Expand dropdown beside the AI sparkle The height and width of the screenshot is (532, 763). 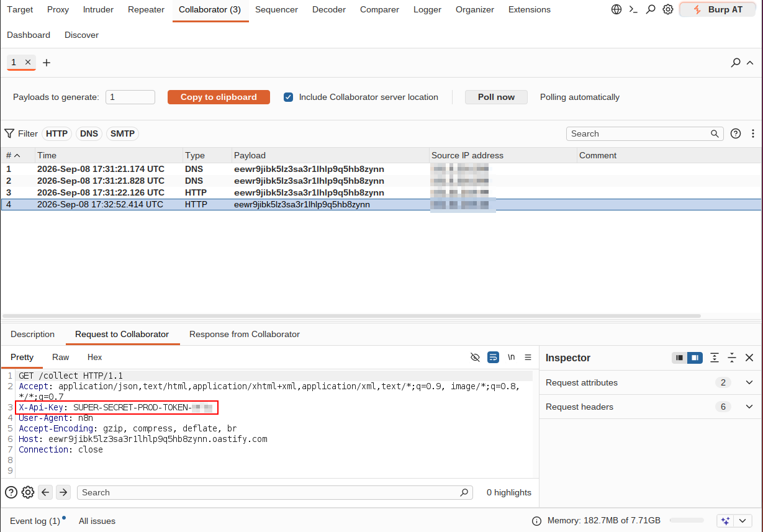tap(743, 520)
